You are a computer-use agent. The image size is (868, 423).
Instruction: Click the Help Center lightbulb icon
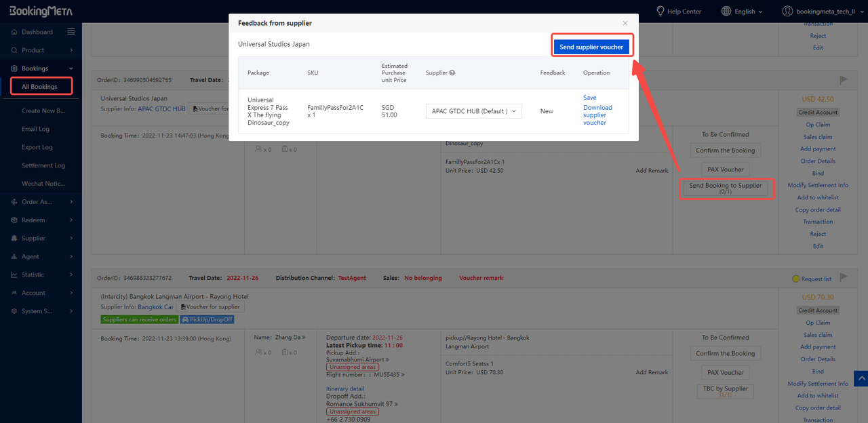pos(660,12)
